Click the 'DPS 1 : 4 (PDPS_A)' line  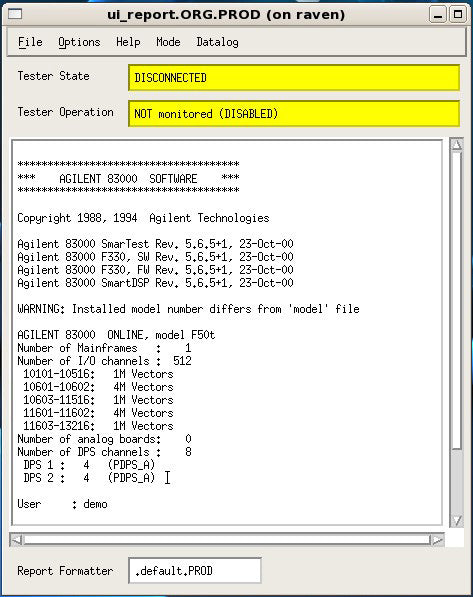(x=89, y=465)
